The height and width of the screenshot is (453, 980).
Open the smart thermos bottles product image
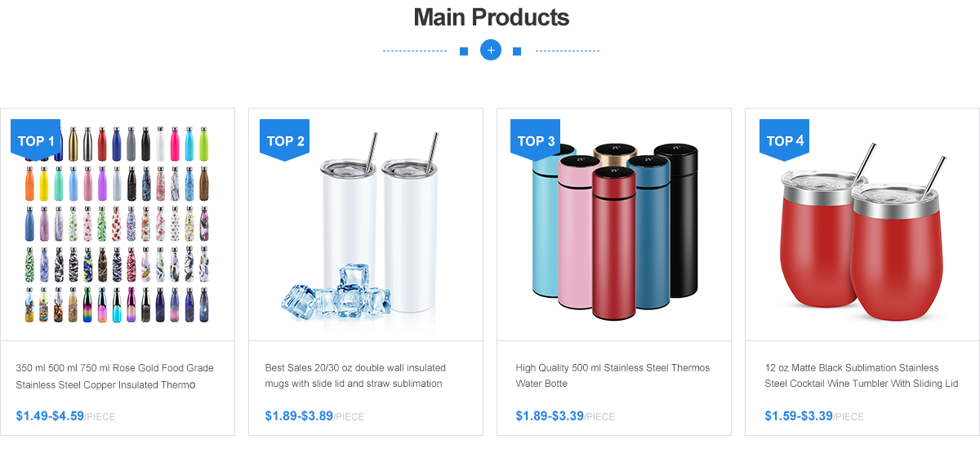[x=614, y=224]
